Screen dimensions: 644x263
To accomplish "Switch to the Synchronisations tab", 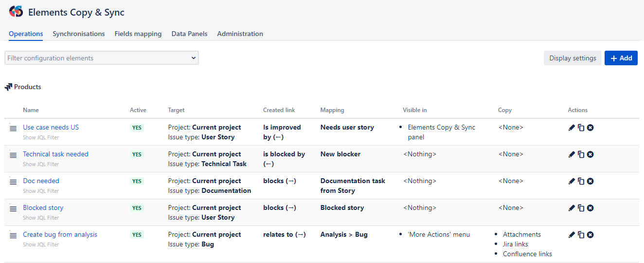I will [x=78, y=34].
